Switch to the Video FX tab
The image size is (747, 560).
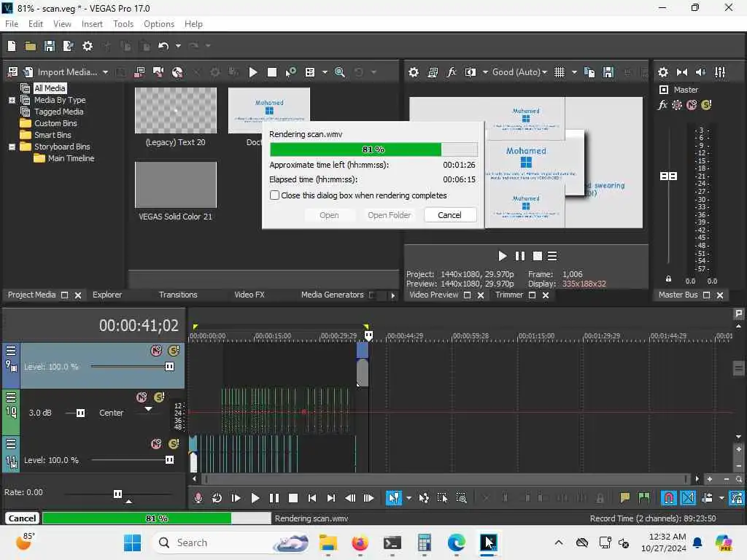249,295
